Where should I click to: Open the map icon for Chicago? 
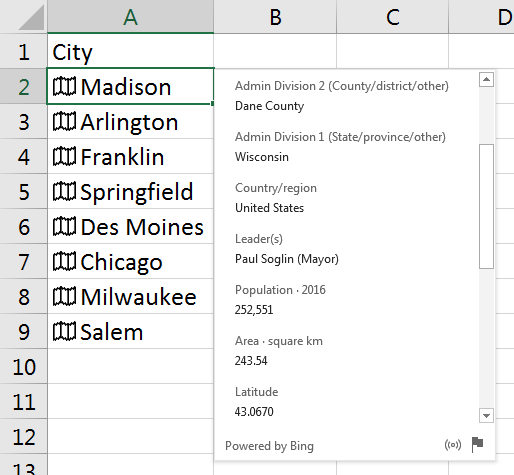[x=64, y=261]
